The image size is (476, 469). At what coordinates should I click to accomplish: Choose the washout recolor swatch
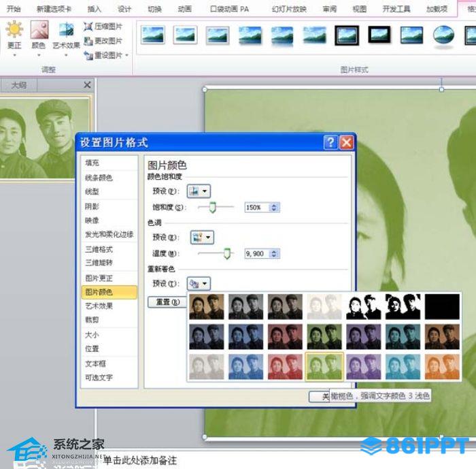(324, 307)
